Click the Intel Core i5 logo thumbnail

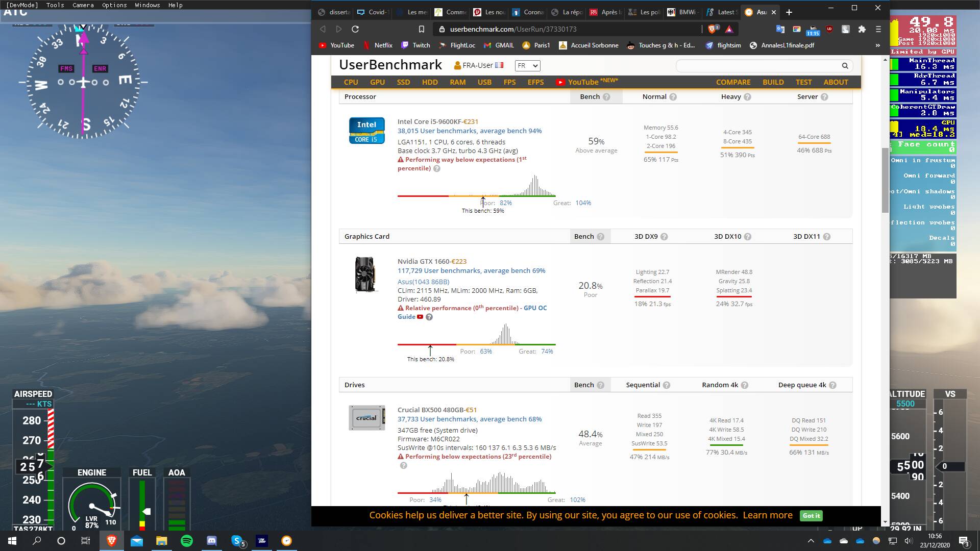pos(366,131)
